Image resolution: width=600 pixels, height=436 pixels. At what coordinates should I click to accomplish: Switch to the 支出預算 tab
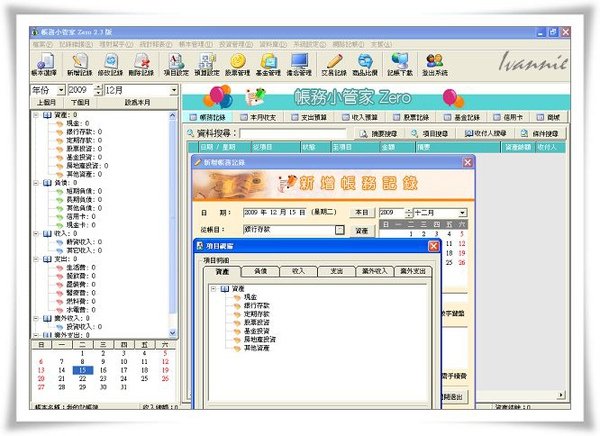click(x=309, y=118)
